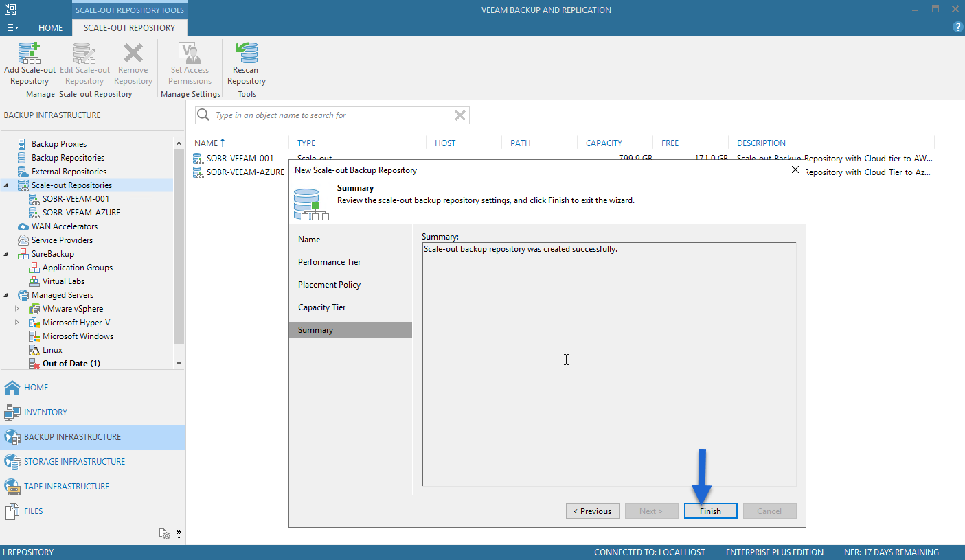This screenshot has width=965, height=560.
Task: Click Virtual Labs tree icon
Action: [34, 281]
